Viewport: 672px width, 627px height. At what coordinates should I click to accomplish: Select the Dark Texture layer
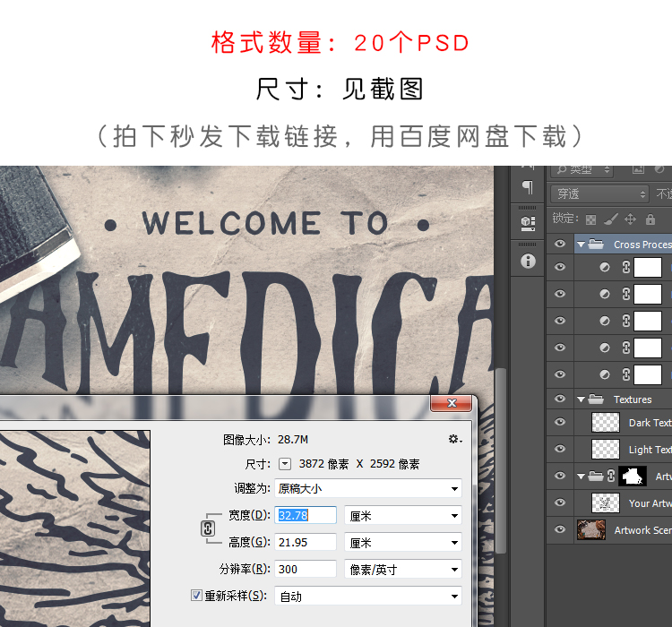[x=649, y=423]
